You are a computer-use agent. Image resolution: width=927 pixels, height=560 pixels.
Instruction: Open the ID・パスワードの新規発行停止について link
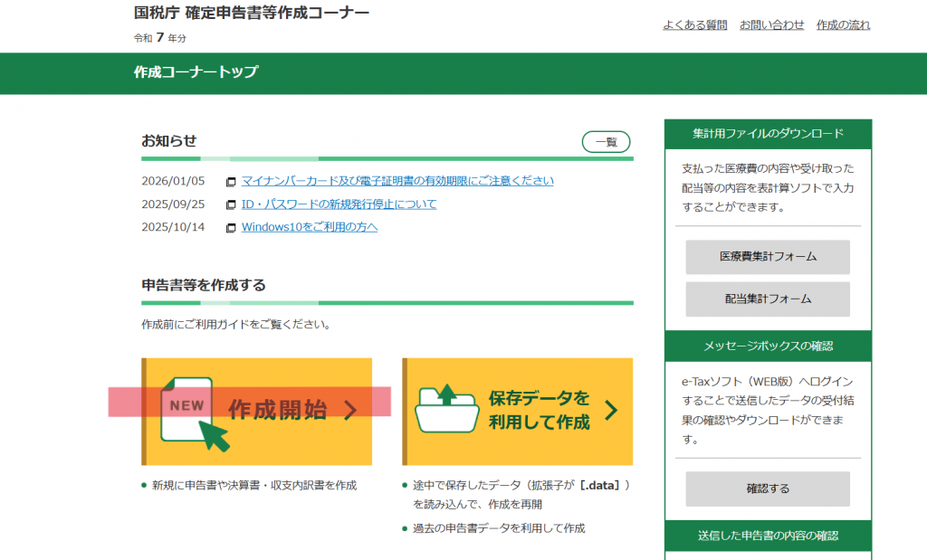coord(339,204)
